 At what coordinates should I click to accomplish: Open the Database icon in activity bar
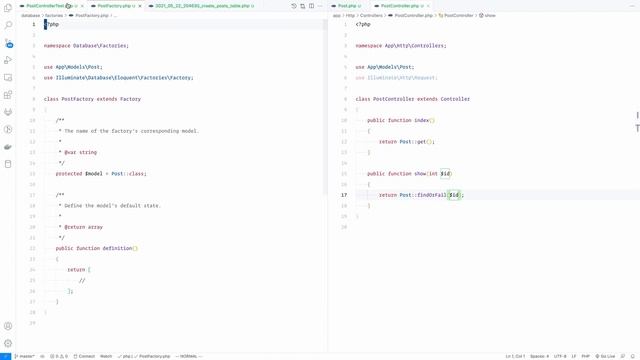(8, 164)
